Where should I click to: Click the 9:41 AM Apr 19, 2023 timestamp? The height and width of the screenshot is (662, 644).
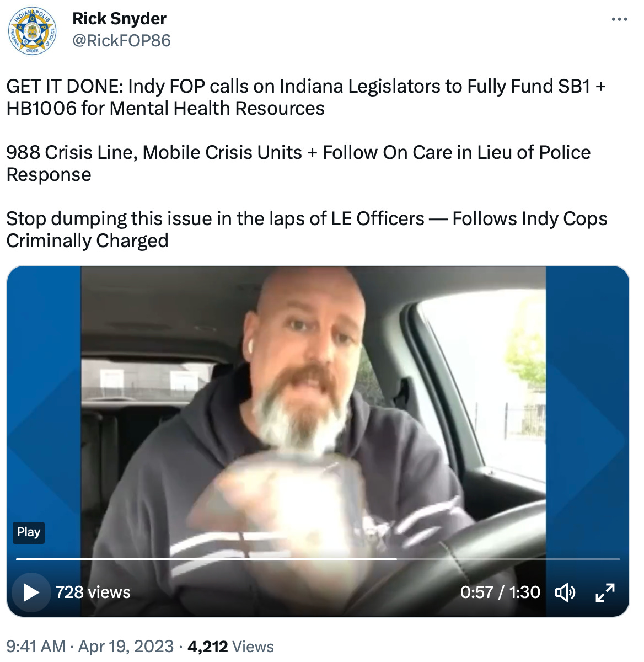tap(90, 646)
